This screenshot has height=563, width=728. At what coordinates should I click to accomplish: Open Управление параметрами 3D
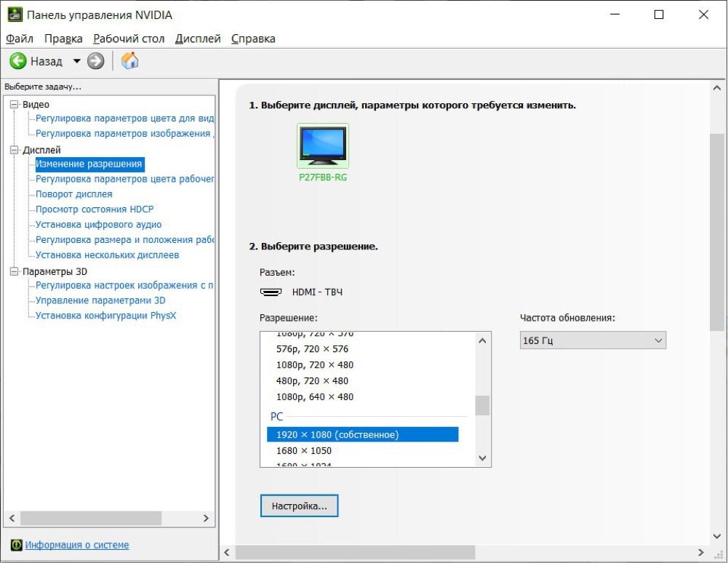[x=101, y=300]
